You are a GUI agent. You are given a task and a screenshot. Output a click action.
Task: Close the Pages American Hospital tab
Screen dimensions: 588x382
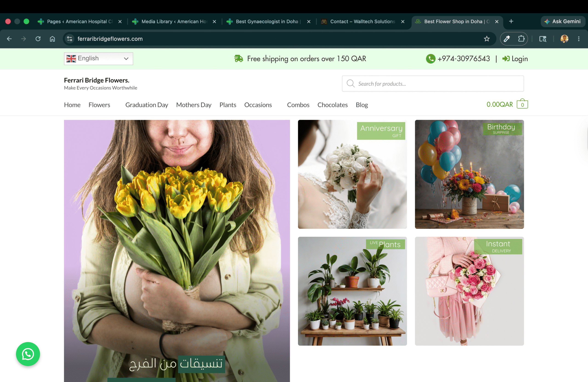click(x=120, y=22)
